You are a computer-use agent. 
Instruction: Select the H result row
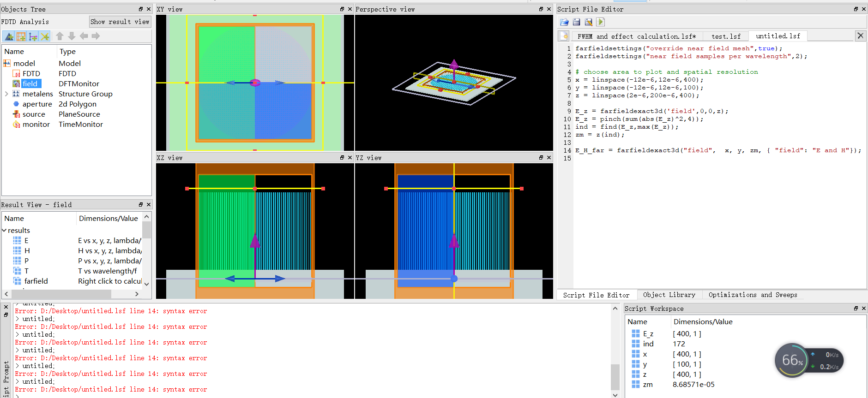pyautogui.click(x=77, y=251)
